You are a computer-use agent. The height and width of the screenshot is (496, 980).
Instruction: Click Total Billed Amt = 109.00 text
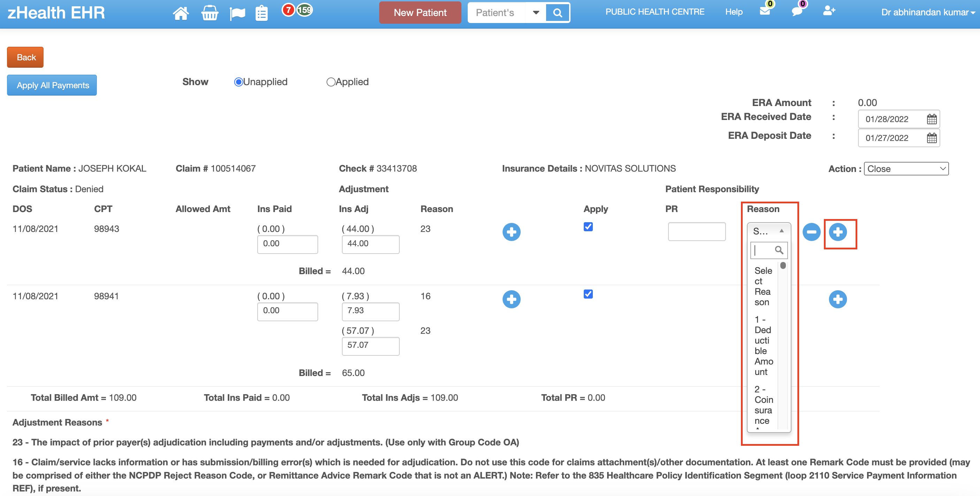[x=83, y=398]
